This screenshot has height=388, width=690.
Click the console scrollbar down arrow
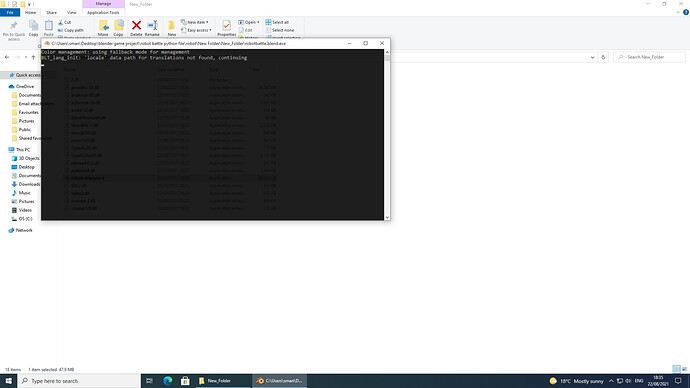click(x=387, y=217)
